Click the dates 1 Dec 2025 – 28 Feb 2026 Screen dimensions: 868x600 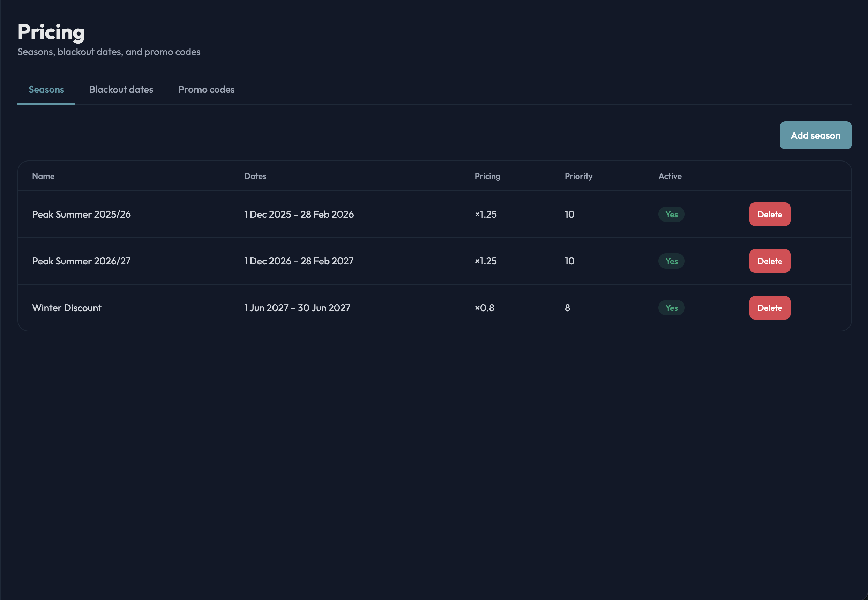(x=299, y=214)
